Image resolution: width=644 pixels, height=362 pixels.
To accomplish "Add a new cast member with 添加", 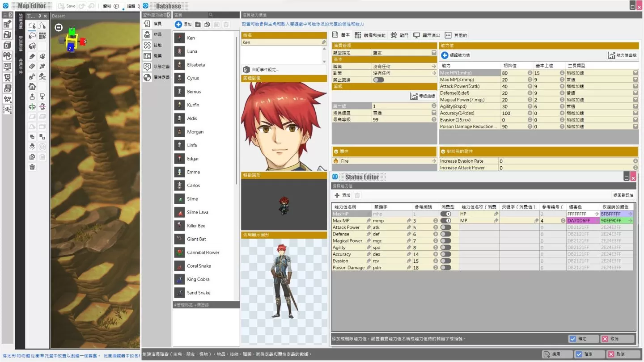I will pos(183,25).
